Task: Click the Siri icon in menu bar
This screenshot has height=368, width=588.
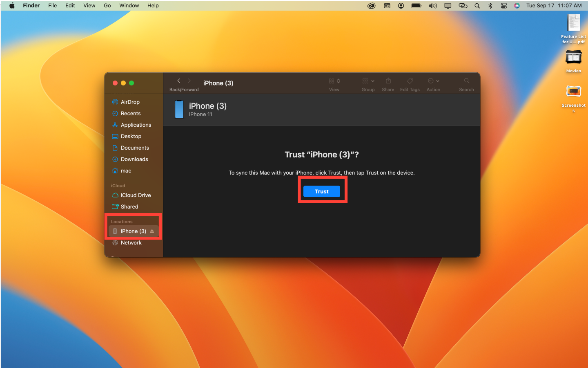Action: (517, 6)
